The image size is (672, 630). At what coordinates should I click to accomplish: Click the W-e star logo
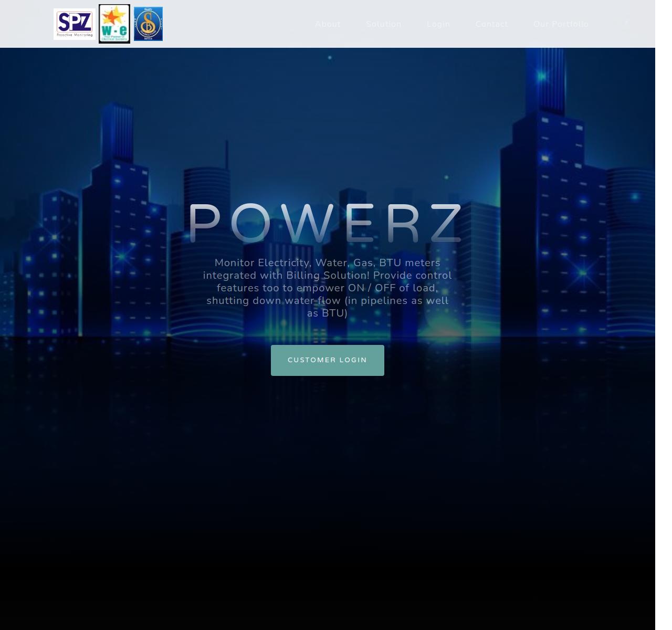point(114,24)
